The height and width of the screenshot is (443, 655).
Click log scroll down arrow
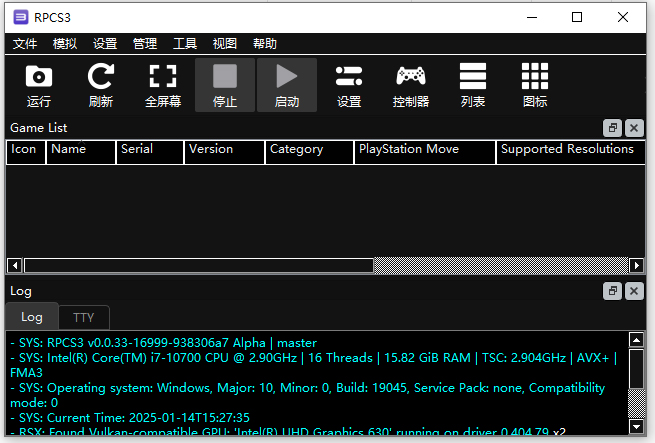tap(636, 427)
